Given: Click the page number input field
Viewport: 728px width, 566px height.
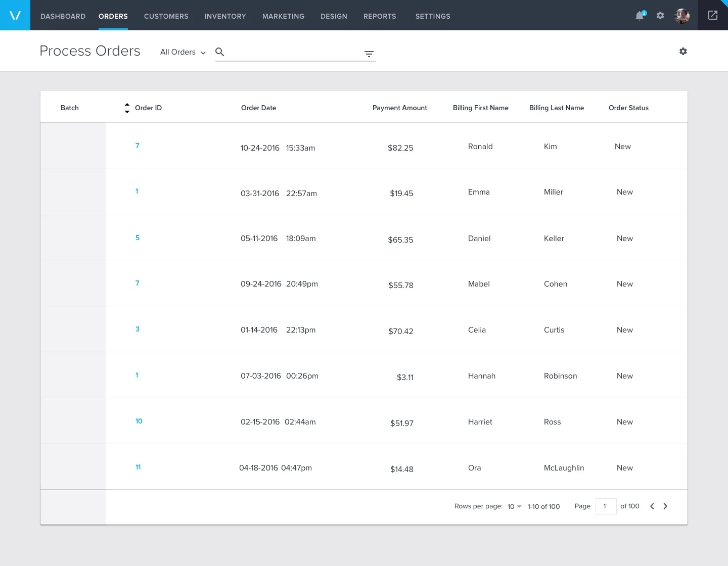Looking at the screenshot, I should click(606, 506).
